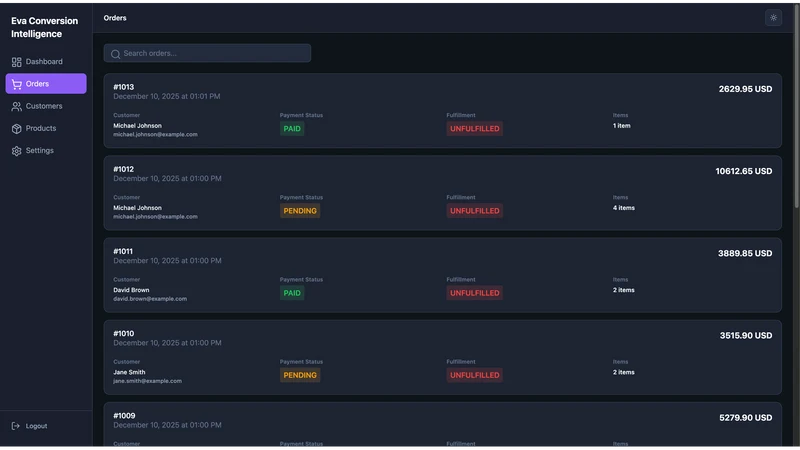
Task: Click michael.johnson email in order #1012
Action: [x=155, y=217]
